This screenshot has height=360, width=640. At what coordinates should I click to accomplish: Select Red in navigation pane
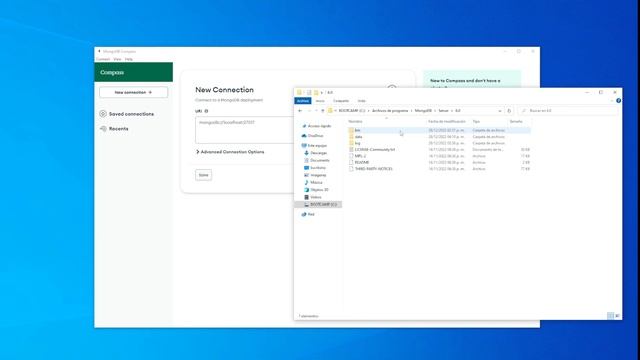(308, 214)
